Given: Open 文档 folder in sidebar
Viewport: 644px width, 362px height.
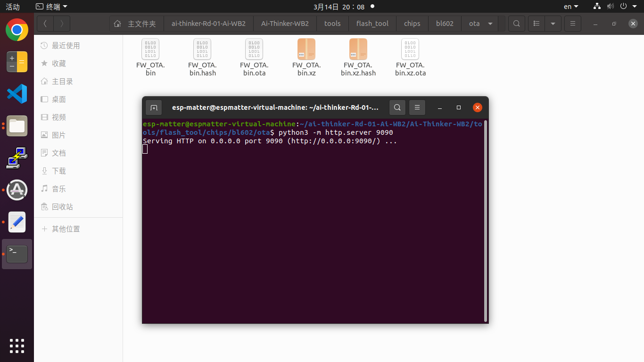Looking at the screenshot, I should (x=78, y=153).
